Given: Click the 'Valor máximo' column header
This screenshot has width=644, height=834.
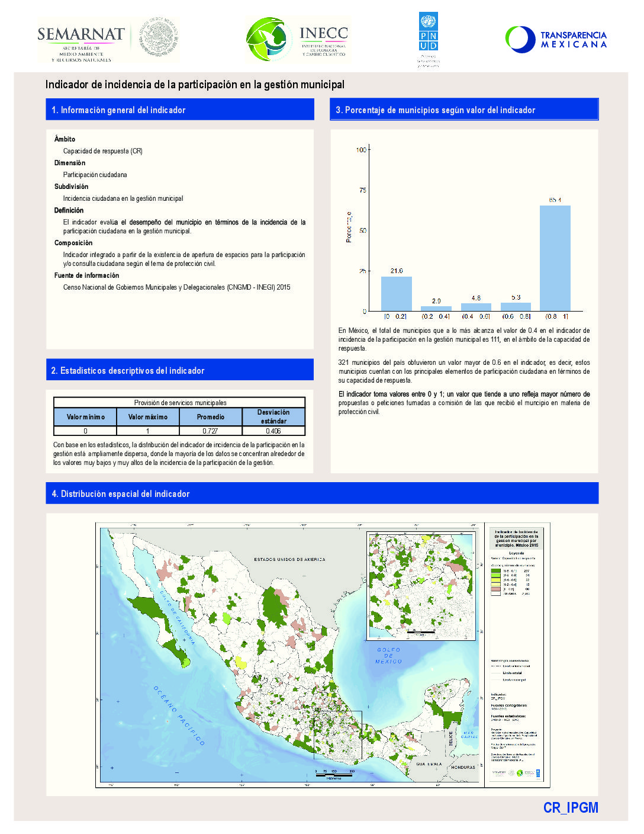Looking at the screenshot, I should [148, 417].
